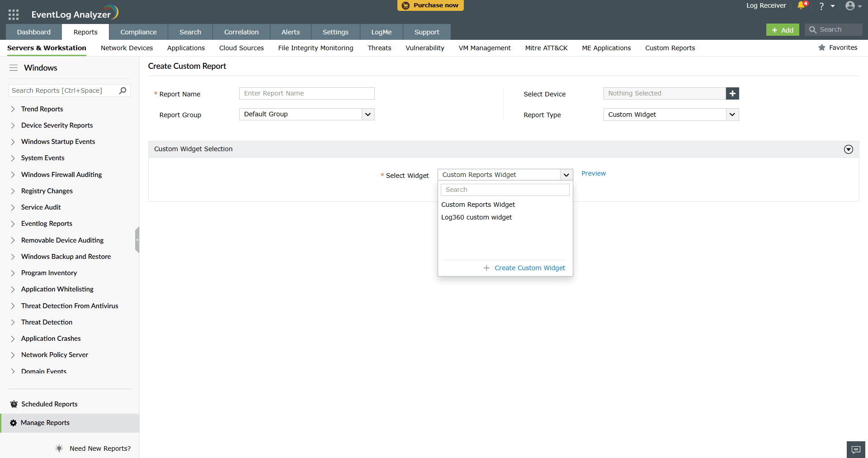868x458 pixels.
Task: Open the Alerts tab
Action: click(291, 32)
